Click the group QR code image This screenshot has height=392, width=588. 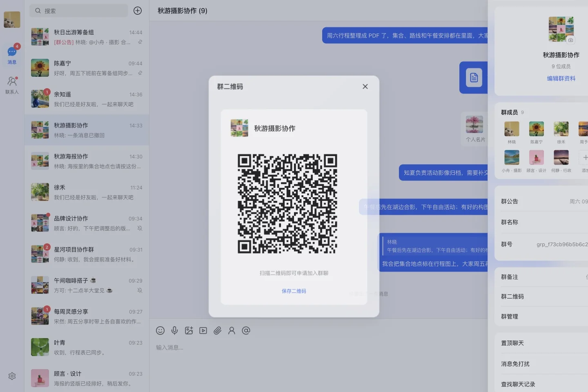tap(287, 204)
